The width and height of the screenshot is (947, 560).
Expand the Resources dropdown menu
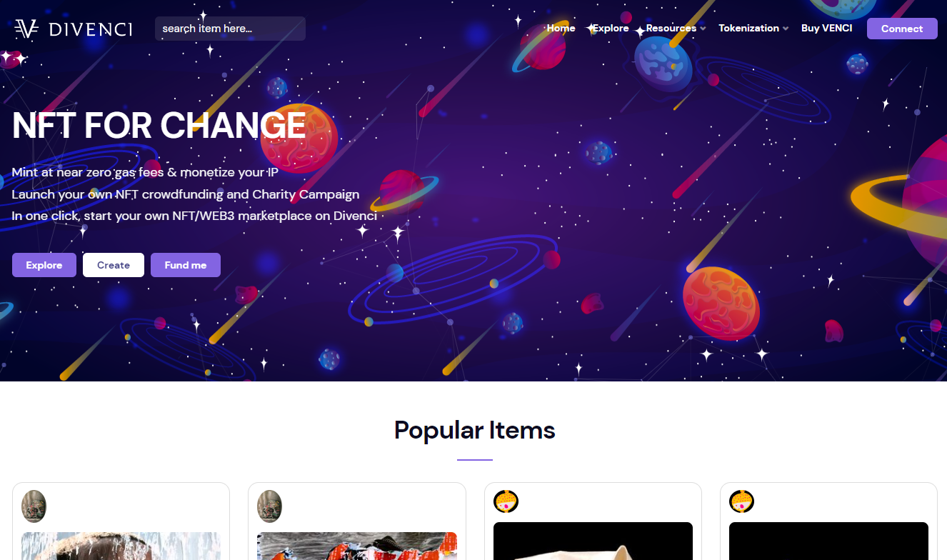pyautogui.click(x=676, y=29)
